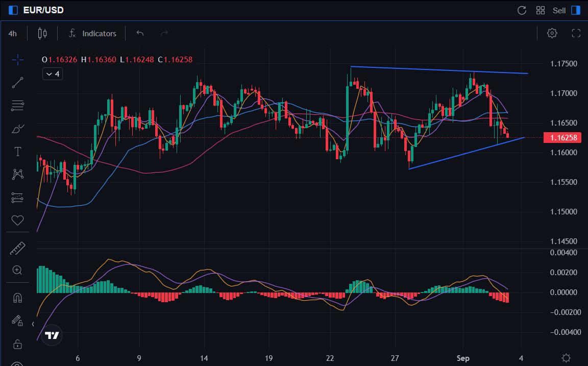Click the 1.17500 price scale label
Viewport: 588px width, 366px height.
[563, 64]
